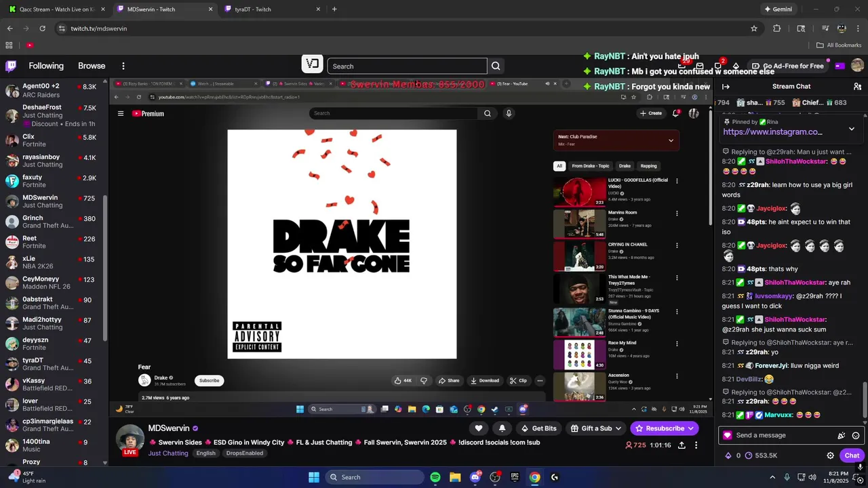Open Spotify from the taskbar
Viewport: 868px width, 488px height.
click(435, 477)
